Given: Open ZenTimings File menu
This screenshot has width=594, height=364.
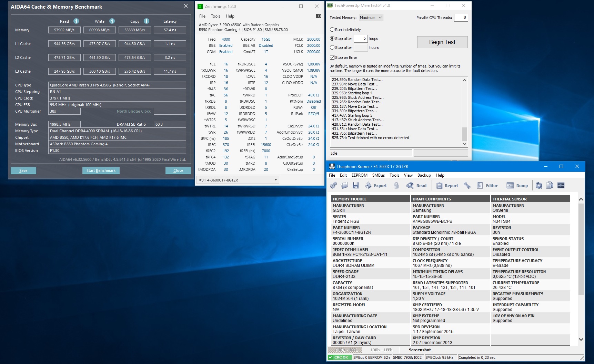Looking at the screenshot, I should (x=202, y=16).
